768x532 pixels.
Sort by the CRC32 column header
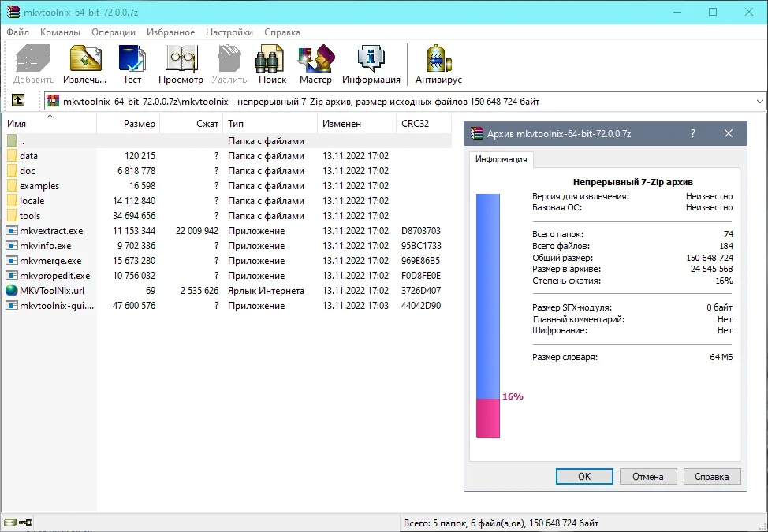pyautogui.click(x=423, y=123)
